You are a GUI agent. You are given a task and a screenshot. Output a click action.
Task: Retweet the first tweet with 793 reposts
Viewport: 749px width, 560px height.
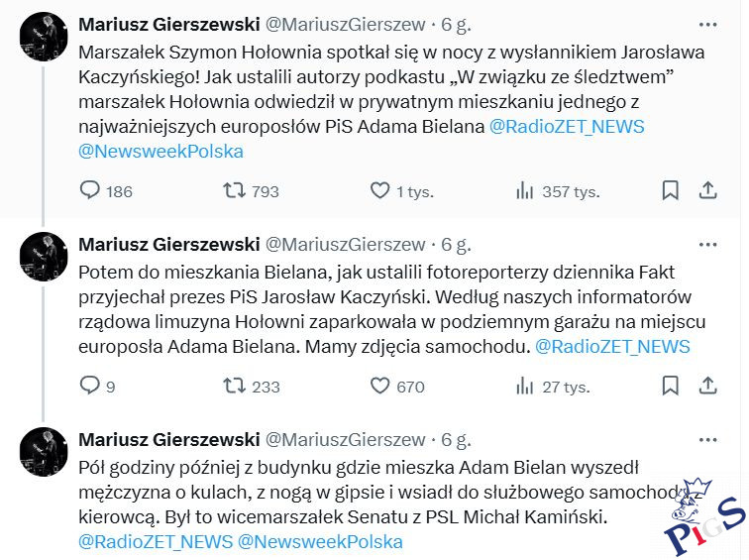235,191
